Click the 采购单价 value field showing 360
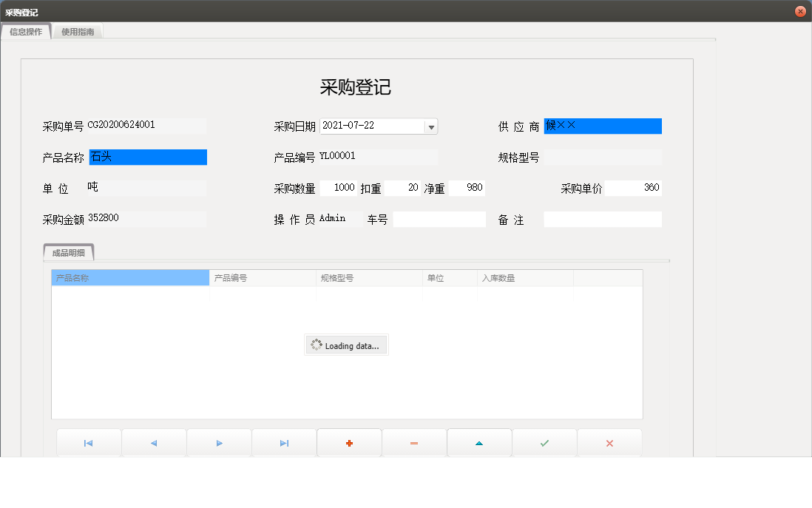812x508 pixels. point(633,187)
